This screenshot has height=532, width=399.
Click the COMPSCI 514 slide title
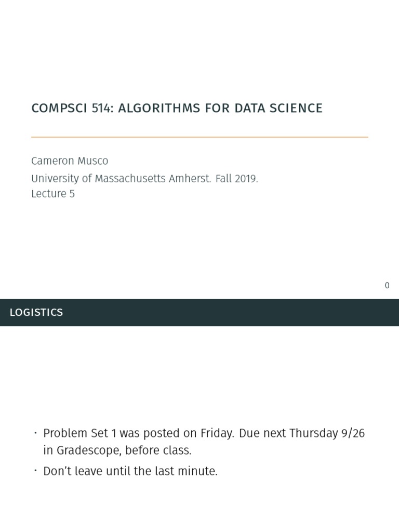click(x=177, y=108)
